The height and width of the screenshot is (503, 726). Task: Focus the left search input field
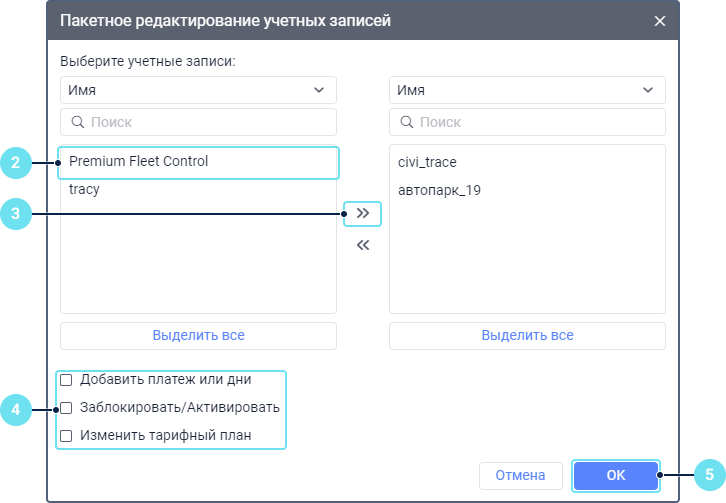pyautogui.click(x=208, y=123)
